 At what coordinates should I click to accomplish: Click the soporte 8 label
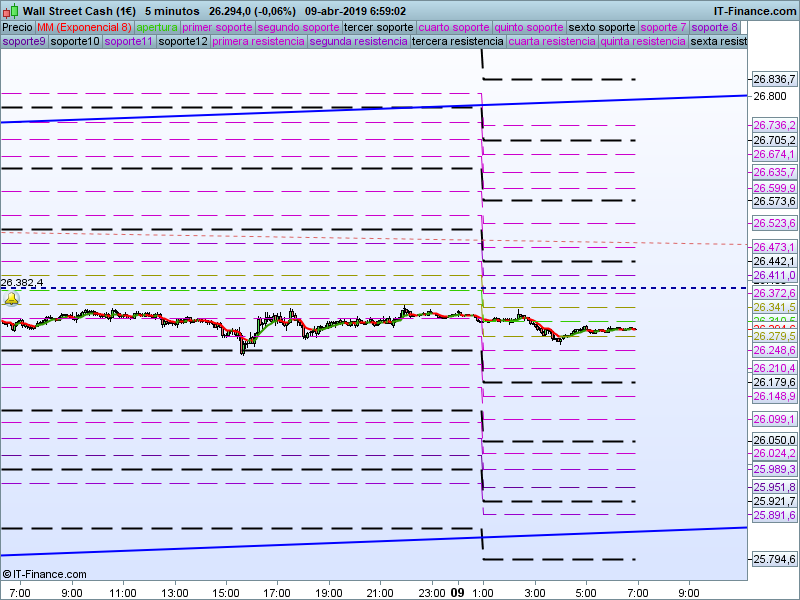(x=714, y=28)
